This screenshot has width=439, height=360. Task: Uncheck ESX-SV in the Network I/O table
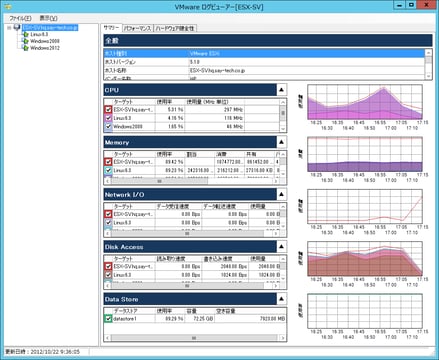click(x=108, y=214)
